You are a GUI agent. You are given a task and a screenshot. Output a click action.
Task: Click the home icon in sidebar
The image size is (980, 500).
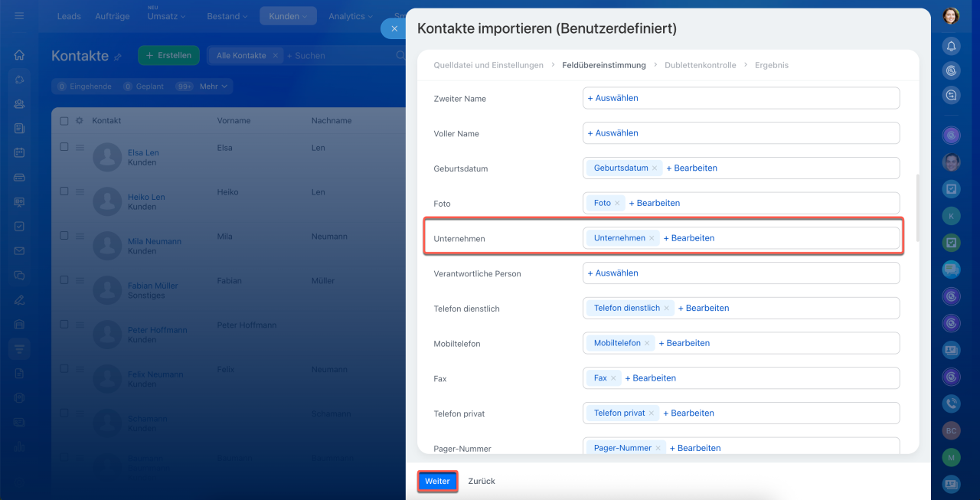(19, 55)
